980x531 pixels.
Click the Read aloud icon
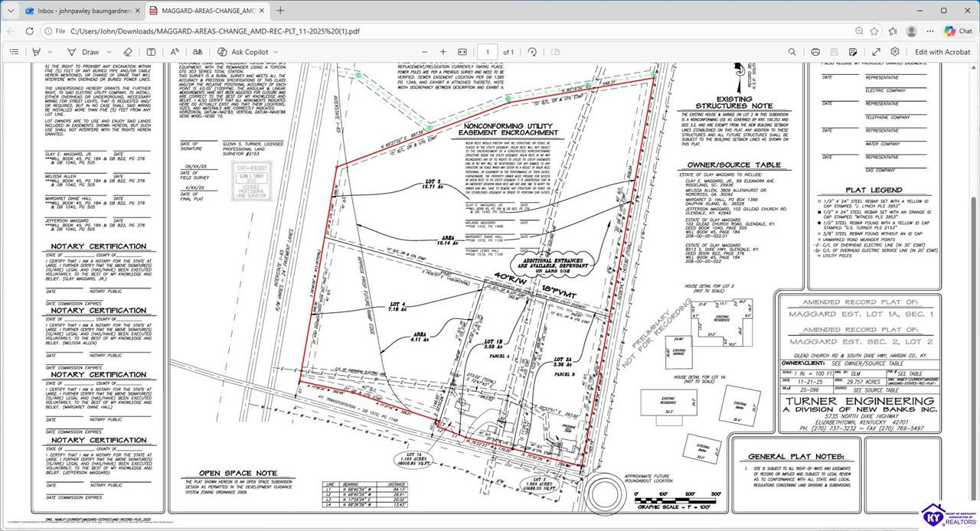pos(174,51)
